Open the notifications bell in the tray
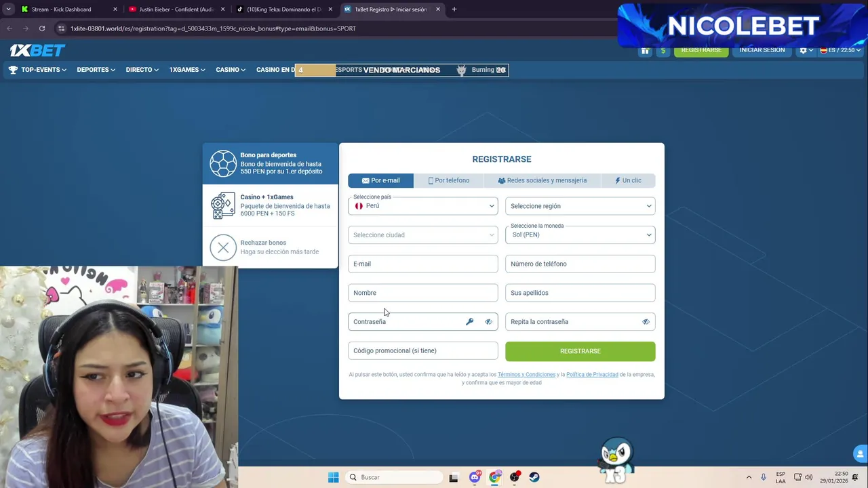Image resolution: width=868 pixels, height=488 pixels. coord(855,477)
